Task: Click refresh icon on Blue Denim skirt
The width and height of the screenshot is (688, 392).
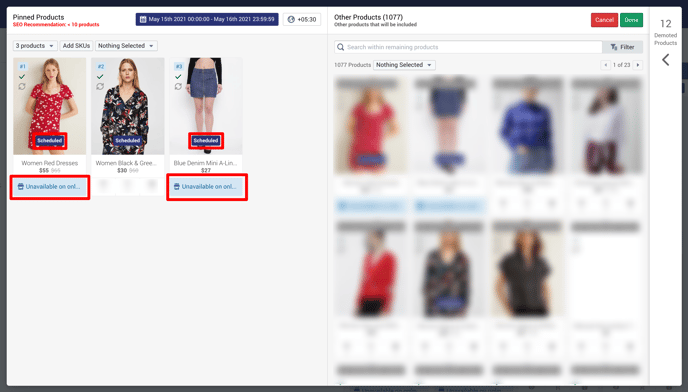Action: pos(178,86)
